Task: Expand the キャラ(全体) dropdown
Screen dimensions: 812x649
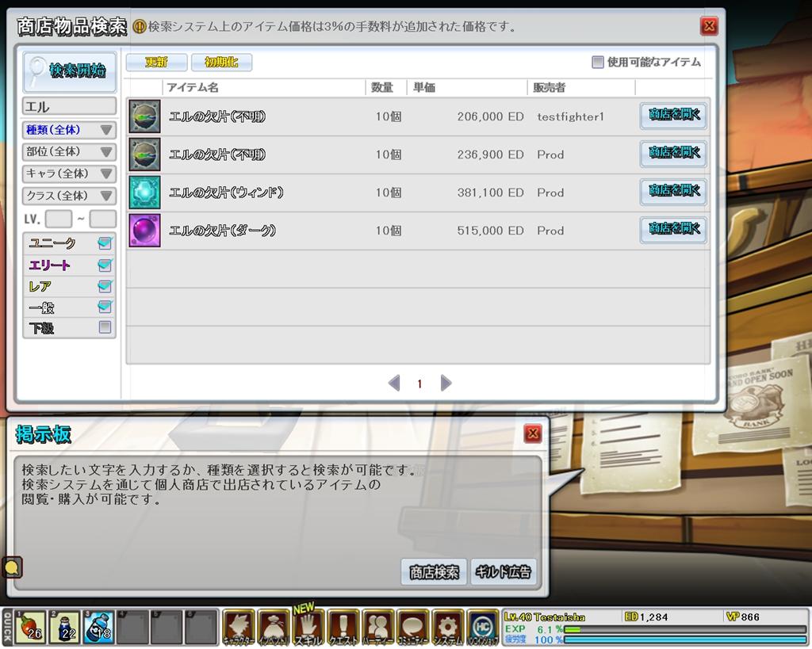Action: pyautogui.click(x=69, y=174)
